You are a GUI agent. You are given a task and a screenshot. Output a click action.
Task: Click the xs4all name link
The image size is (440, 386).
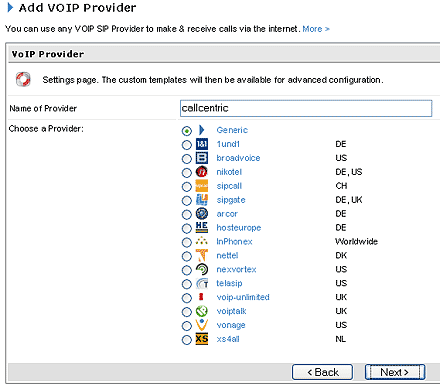[x=228, y=339]
